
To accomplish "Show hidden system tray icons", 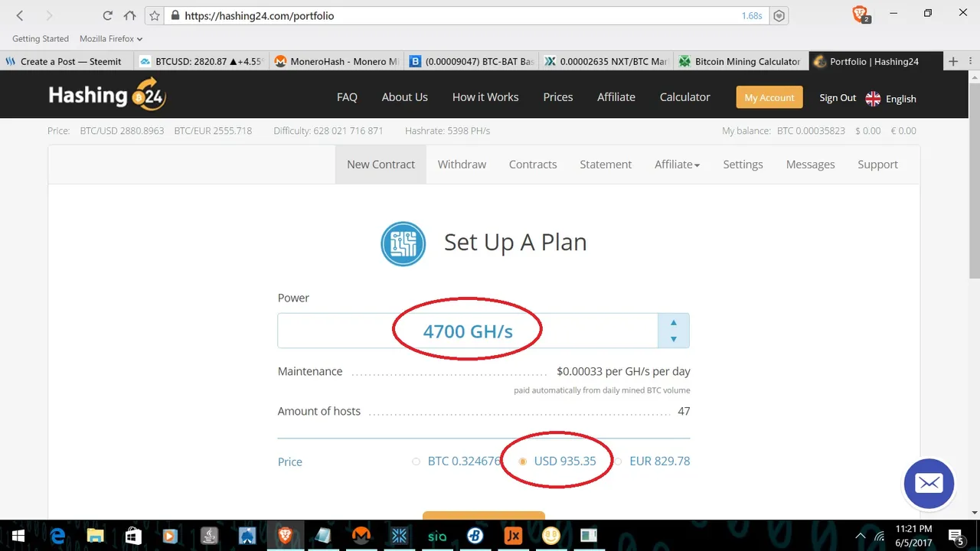I will 860,536.
